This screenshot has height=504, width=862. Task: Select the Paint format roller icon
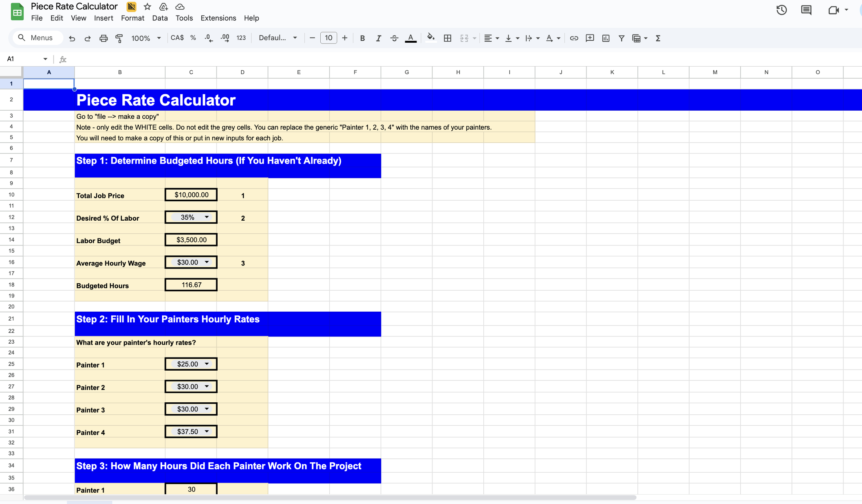pyautogui.click(x=119, y=38)
